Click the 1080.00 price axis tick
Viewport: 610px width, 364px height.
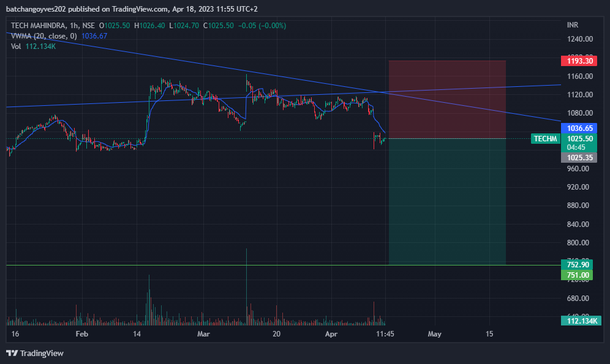[x=579, y=113]
